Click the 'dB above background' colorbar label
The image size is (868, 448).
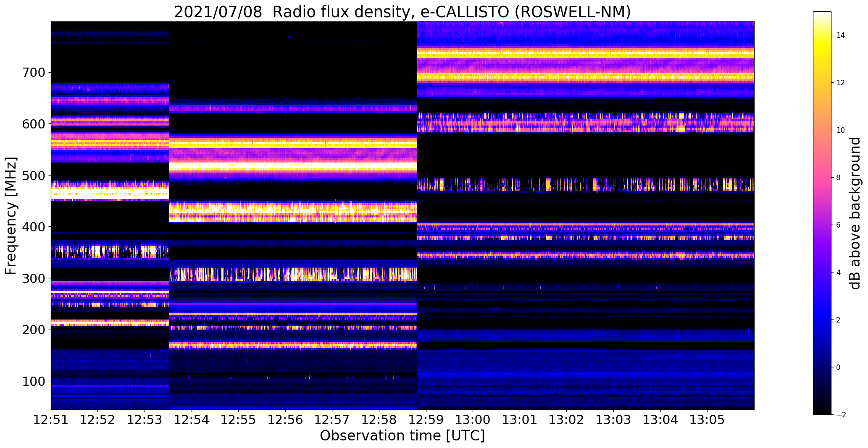click(x=855, y=213)
